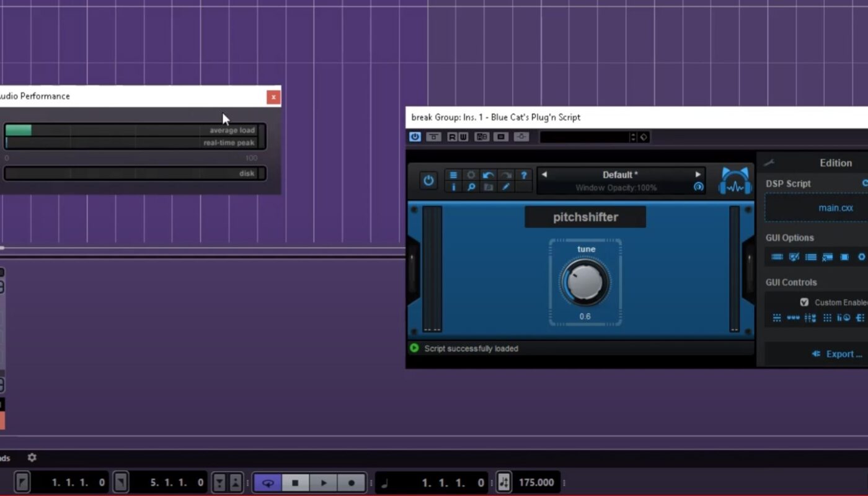This screenshot has width=868, height=496.
Task: Click the first GUI Controls icon (dotted rows)
Action: tap(777, 318)
